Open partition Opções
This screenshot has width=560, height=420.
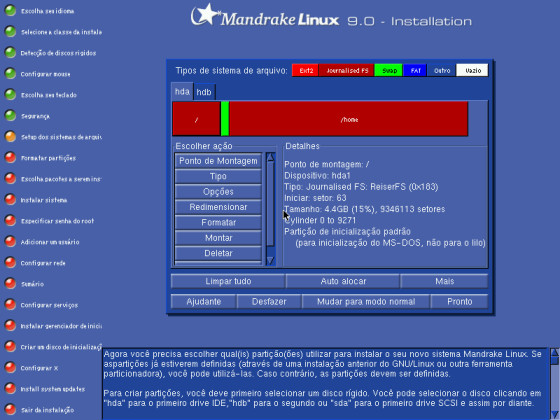tap(218, 191)
